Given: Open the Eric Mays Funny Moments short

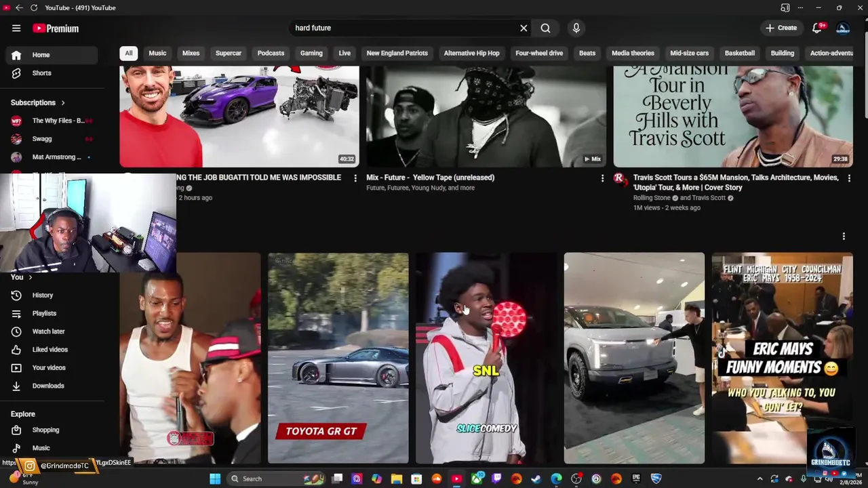Looking at the screenshot, I should [x=782, y=358].
